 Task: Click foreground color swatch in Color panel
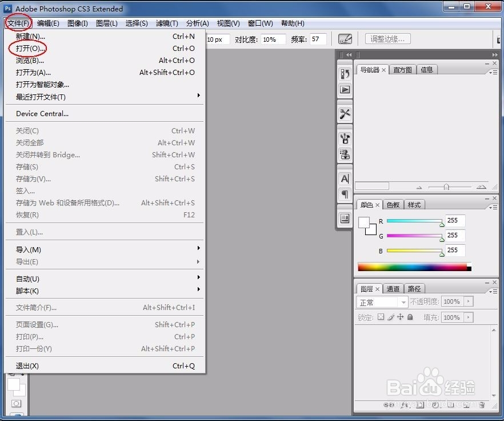(x=364, y=223)
